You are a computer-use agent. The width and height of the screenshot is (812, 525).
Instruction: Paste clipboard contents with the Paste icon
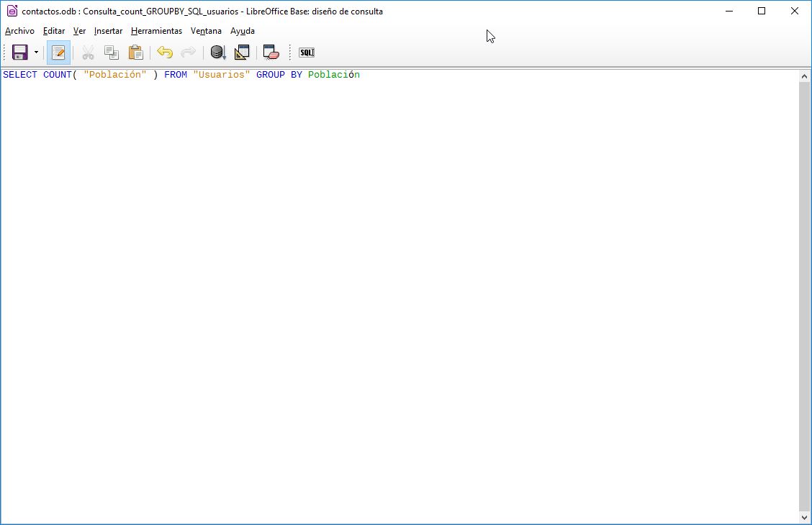tap(135, 52)
